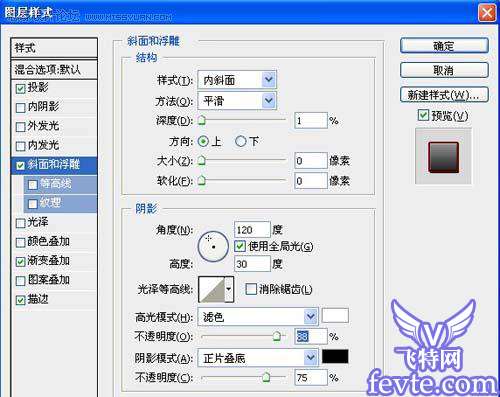This screenshot has width=500, height=397.
Task: Open the 渐变叠加 gradient overlay settings entry
Action: pos(49,261)
